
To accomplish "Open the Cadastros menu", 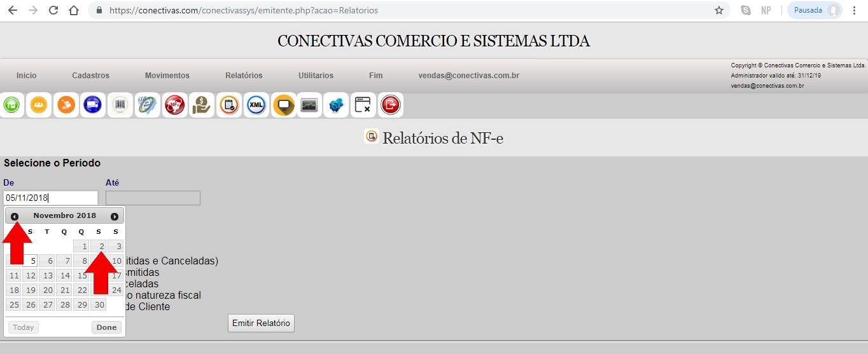I will [x=90, y=76].
